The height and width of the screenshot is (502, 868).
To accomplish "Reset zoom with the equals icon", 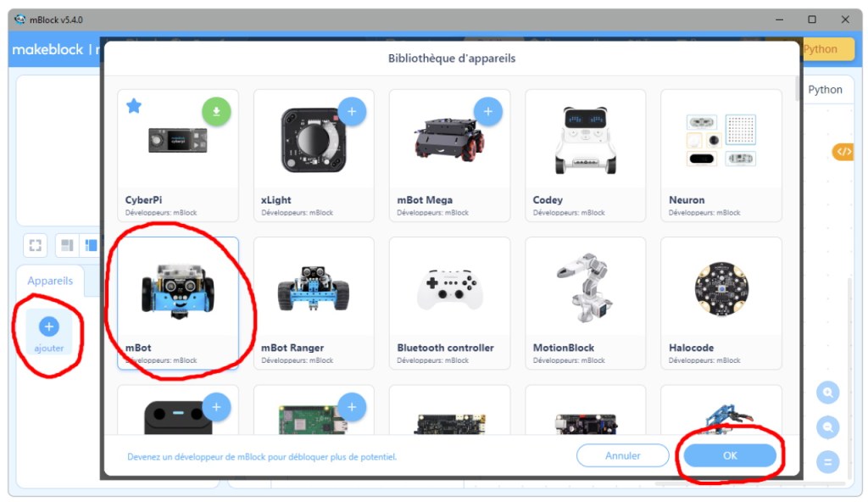I will [827, 462].
